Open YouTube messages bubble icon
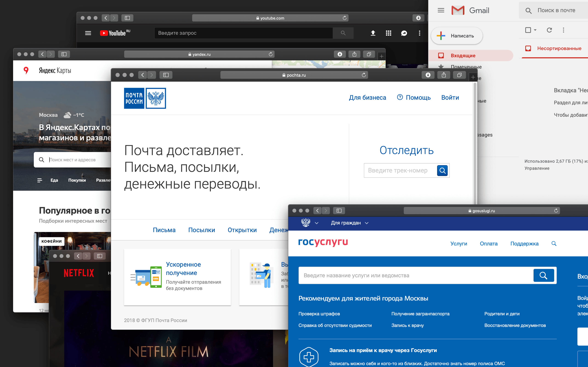This screenshot has width=588, height=367. [x=404, y=33]
